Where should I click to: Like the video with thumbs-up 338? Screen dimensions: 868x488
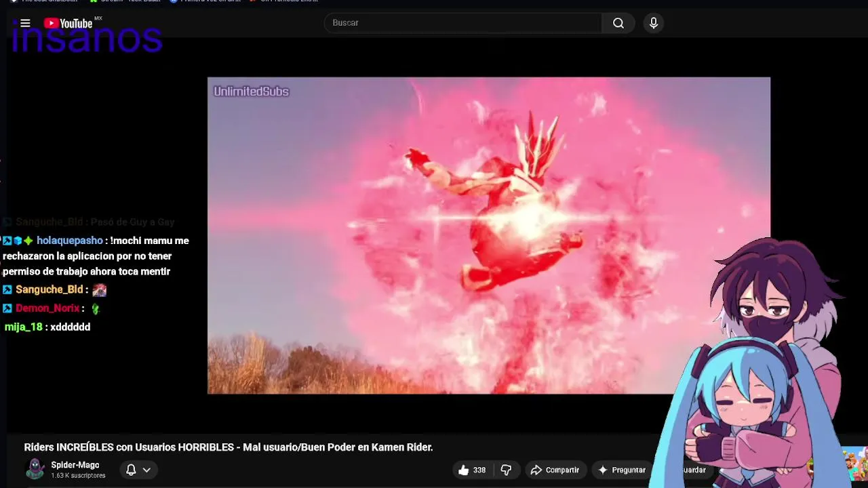coord(472,470)
